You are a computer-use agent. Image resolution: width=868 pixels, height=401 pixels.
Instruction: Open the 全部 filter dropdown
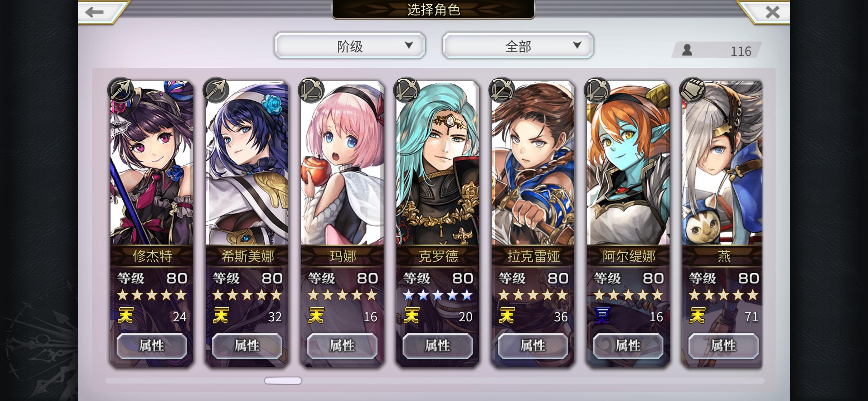point(518,45)
